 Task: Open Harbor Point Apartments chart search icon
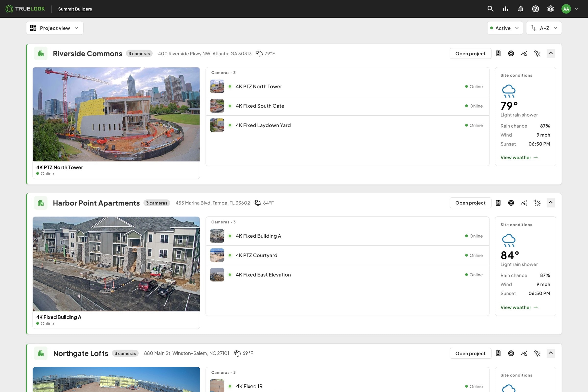tap(524, 203)
